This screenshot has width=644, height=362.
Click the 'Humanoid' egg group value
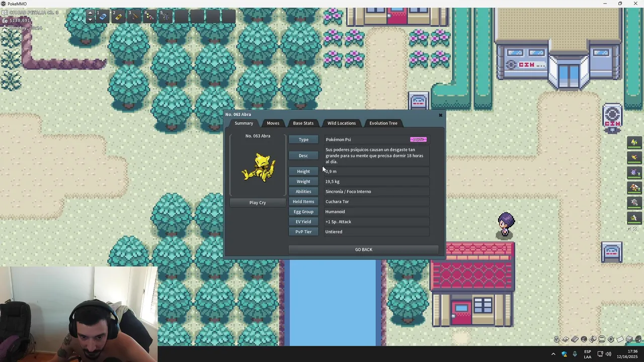335,212
